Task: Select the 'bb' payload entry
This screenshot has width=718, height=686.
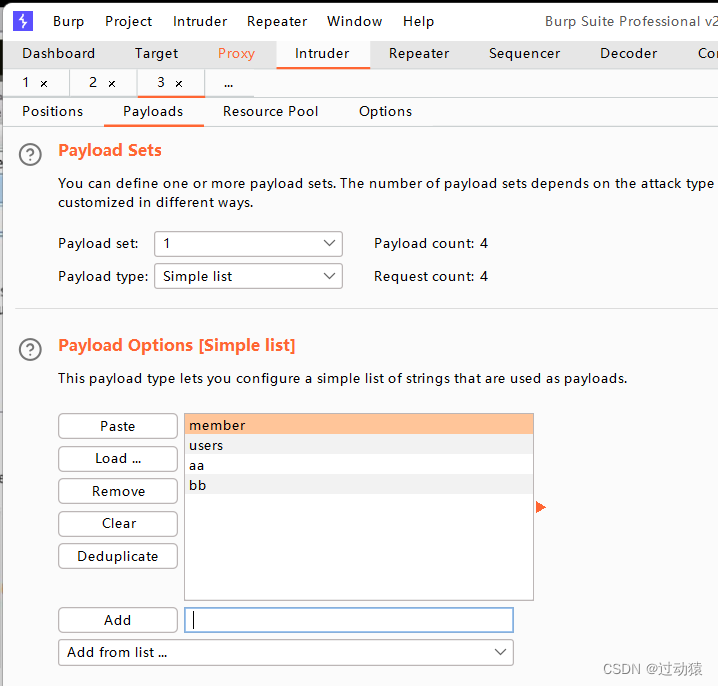Action: click(x=359, y=485)
